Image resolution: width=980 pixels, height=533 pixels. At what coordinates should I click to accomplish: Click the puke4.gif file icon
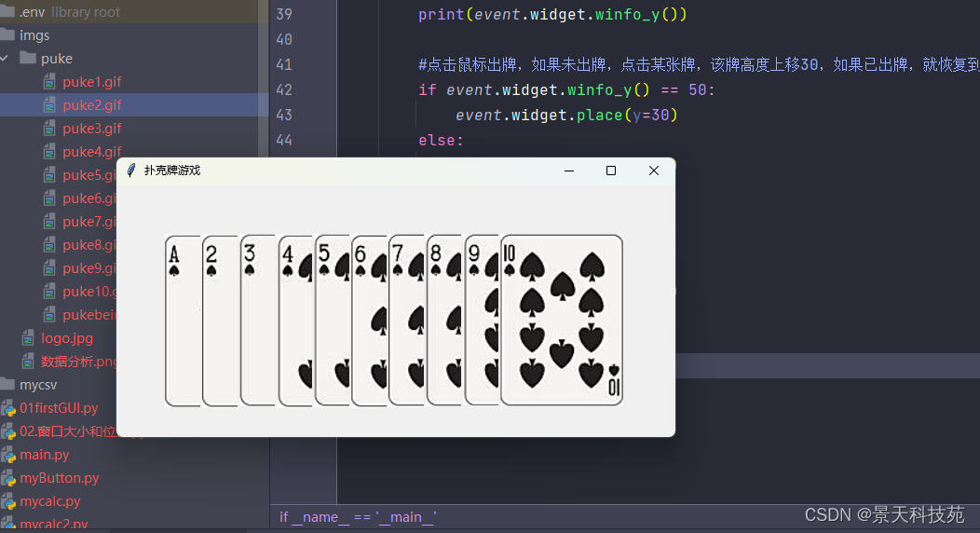(x=49, y=152)
